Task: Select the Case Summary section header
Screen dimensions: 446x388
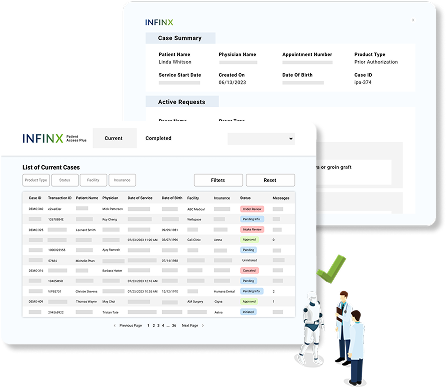Action: pos(180,38)
